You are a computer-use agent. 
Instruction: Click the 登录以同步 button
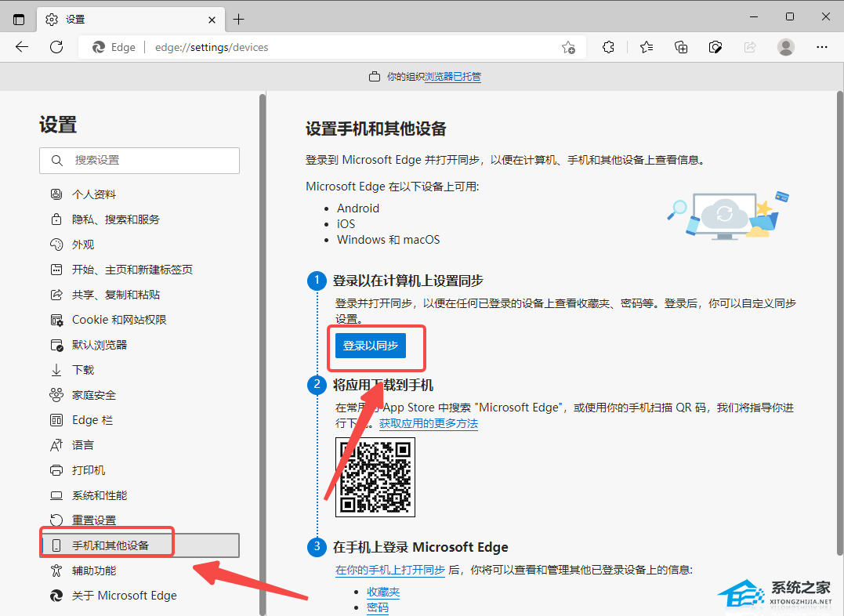click(371, 346)
